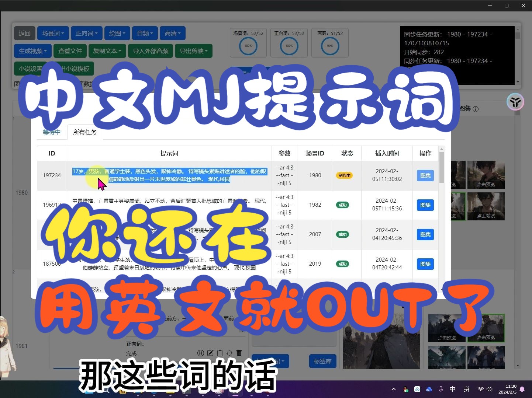Click the 99% image progress circle
The height and width of the screenshot is (398, 532).
330,46
